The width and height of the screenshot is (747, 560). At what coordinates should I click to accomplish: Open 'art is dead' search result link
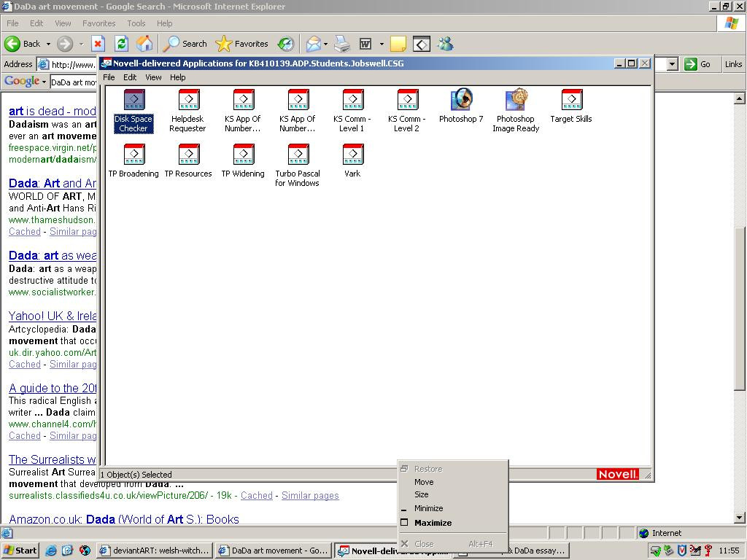point(53,111)
